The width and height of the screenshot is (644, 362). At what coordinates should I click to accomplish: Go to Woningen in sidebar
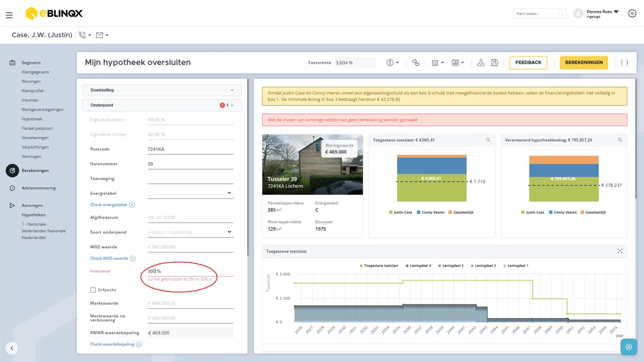31,82
